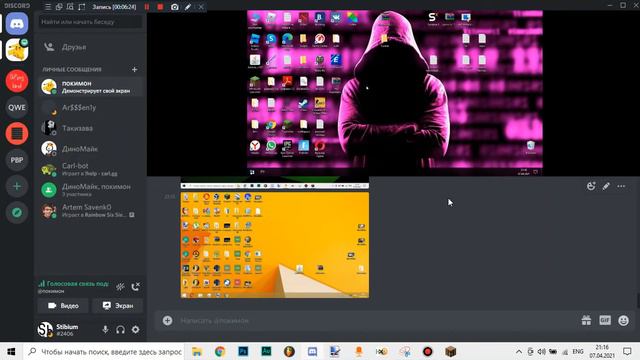The height and width of the screenshot is (360, 640).
Task: Open the Discord home button
Action: 17,24
